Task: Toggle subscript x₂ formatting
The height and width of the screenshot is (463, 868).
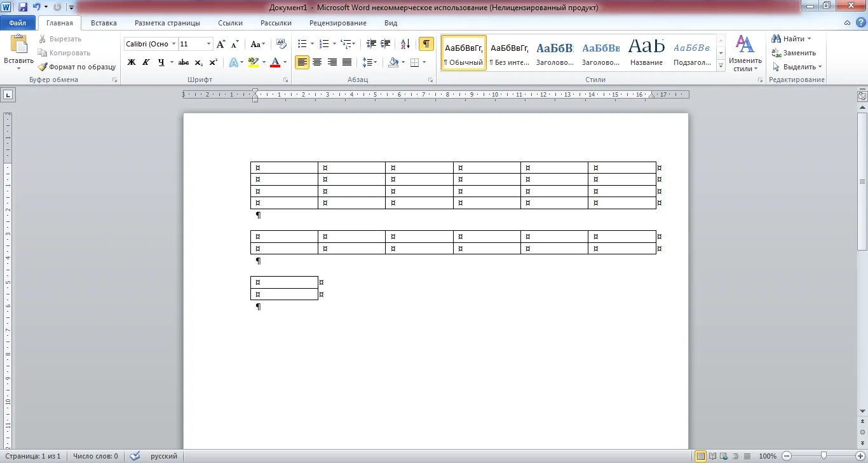Action: tap(198, 62)
